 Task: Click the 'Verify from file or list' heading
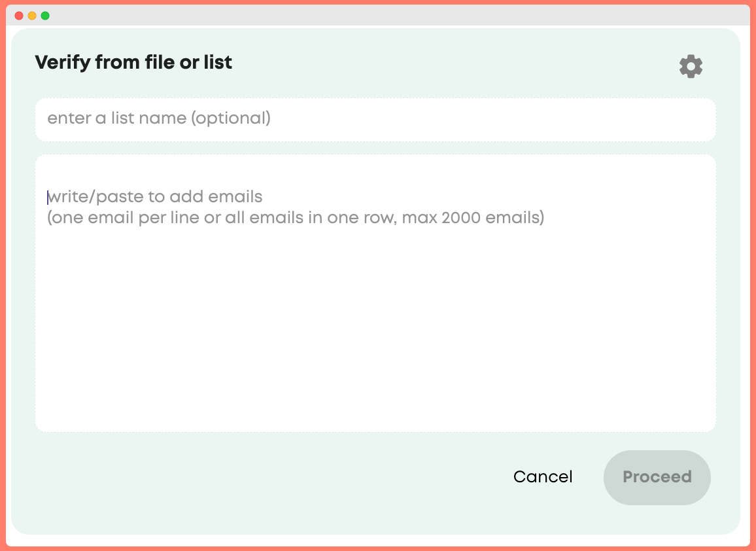pos(133,63)
